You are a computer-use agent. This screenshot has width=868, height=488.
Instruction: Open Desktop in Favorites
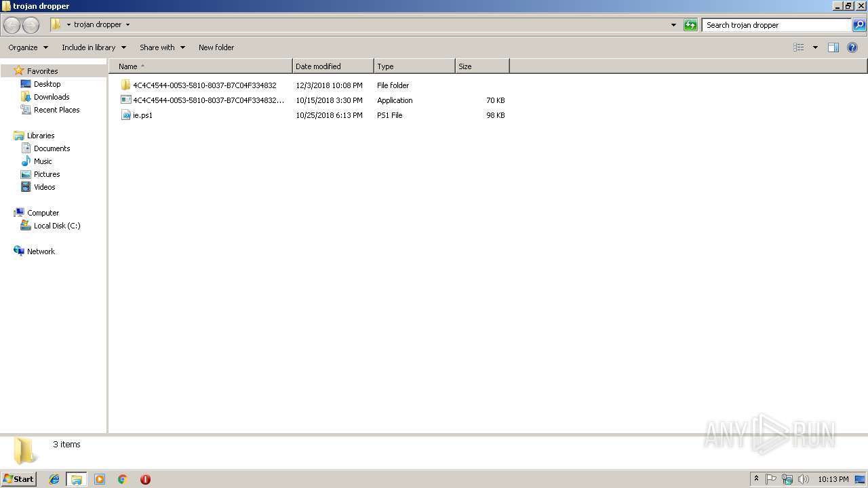[47, 84]
